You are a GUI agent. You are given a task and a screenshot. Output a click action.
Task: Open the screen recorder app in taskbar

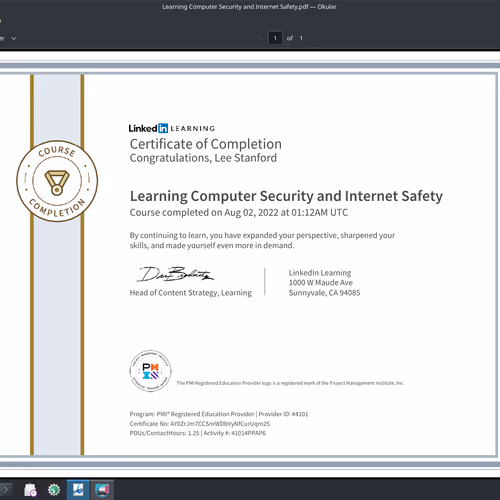[102, 490]
